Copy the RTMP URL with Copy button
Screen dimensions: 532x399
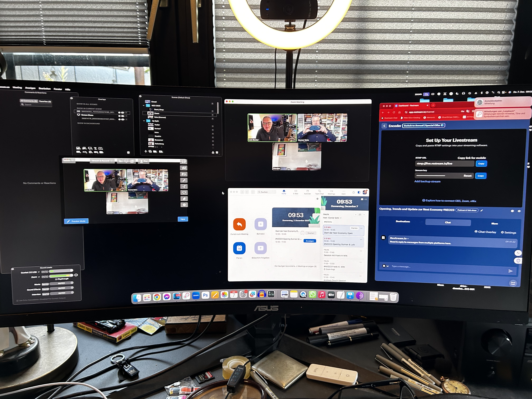click(481, 163)
